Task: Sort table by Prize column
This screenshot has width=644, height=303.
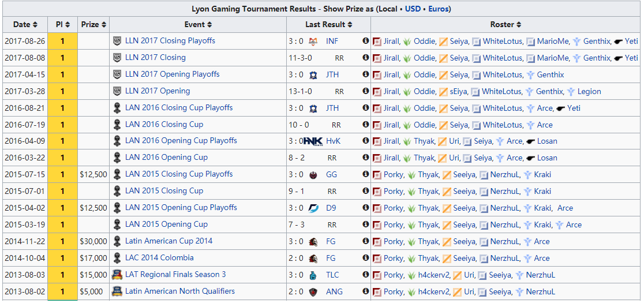Action: coord(93,25)
